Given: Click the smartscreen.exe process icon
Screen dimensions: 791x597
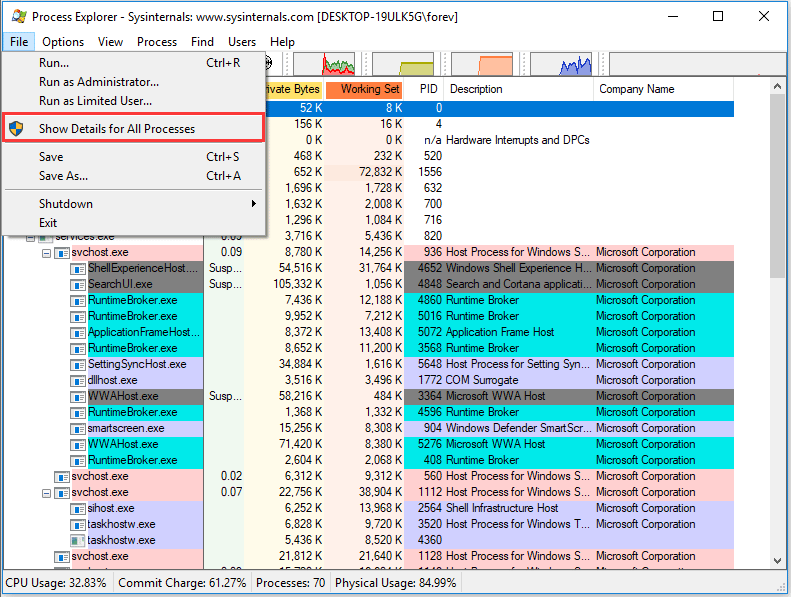Looking at the screenshot, I should pos(78,428).
